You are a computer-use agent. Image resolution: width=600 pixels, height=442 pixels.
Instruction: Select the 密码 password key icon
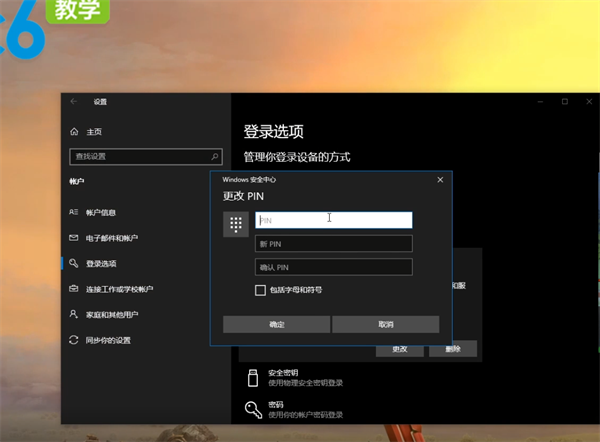click(251, 409)
